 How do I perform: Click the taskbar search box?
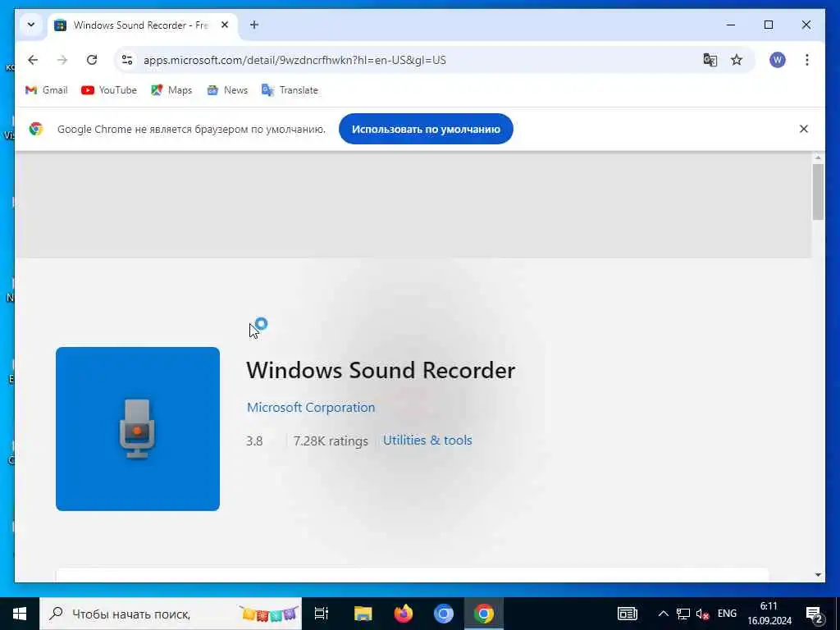pos(171,614)
